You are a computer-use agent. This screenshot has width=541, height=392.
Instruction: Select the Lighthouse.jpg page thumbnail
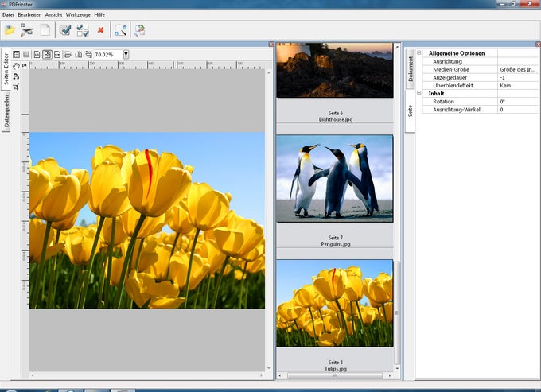coord(335,70)
